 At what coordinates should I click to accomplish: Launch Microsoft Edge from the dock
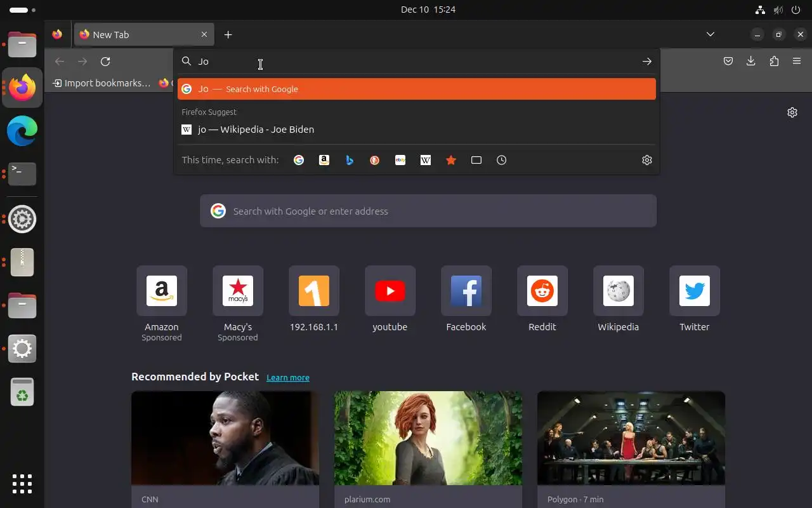pos(22,131)
